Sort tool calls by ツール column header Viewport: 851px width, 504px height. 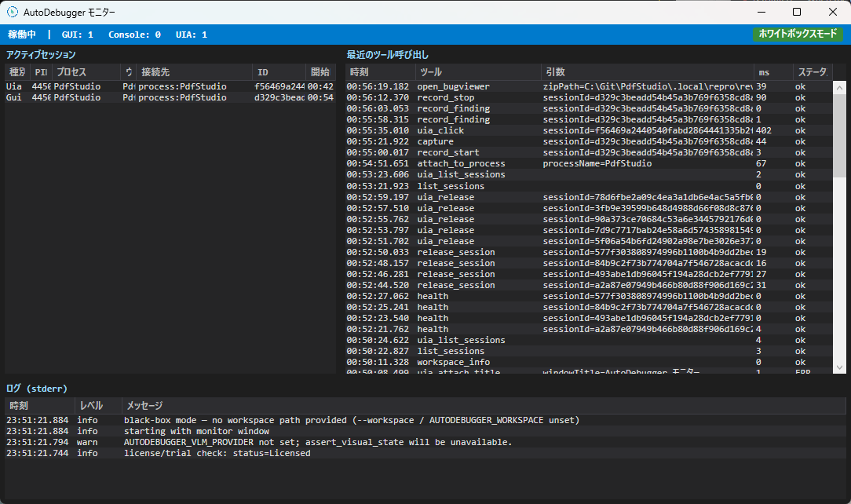coord(478,72)
